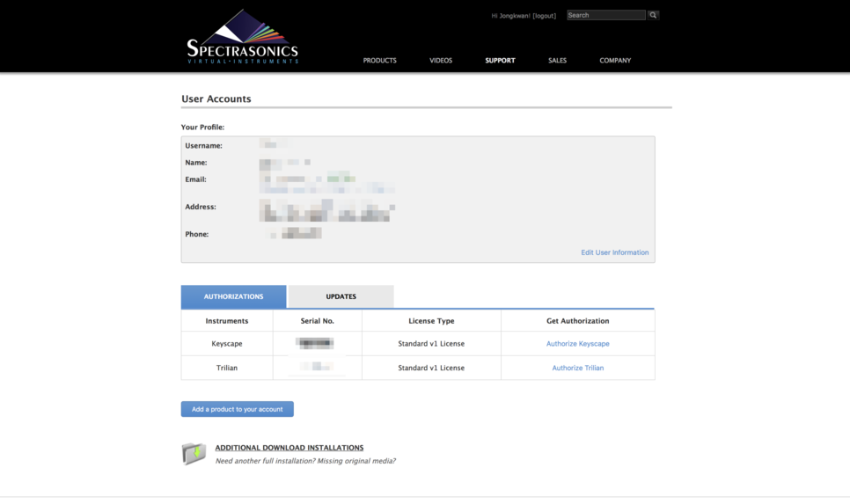Screen dimensions: 850x504
Task: Open the VIDEOS menu
Action: pyautogui.click(x=441, y=60)
